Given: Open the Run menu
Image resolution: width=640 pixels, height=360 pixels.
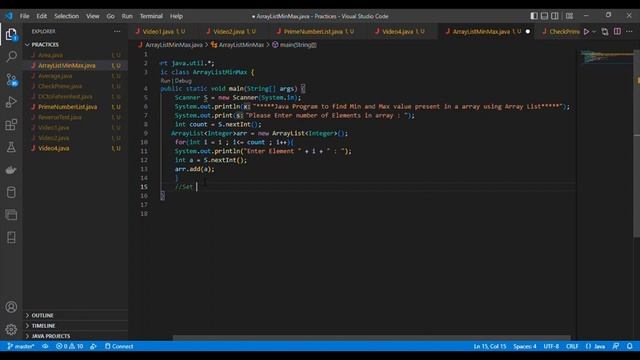Looking at the screenshot, I should pyautogui.click(x=127, y=16).
